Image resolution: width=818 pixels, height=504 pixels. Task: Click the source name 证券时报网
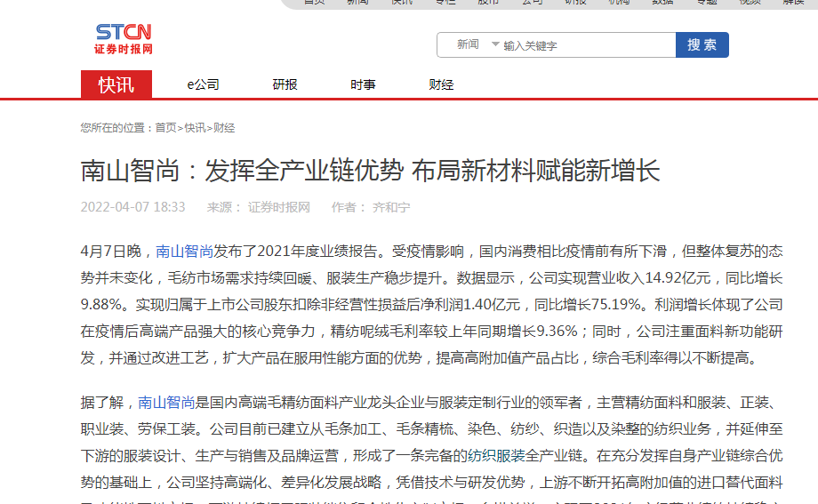[x=279, y=207]
